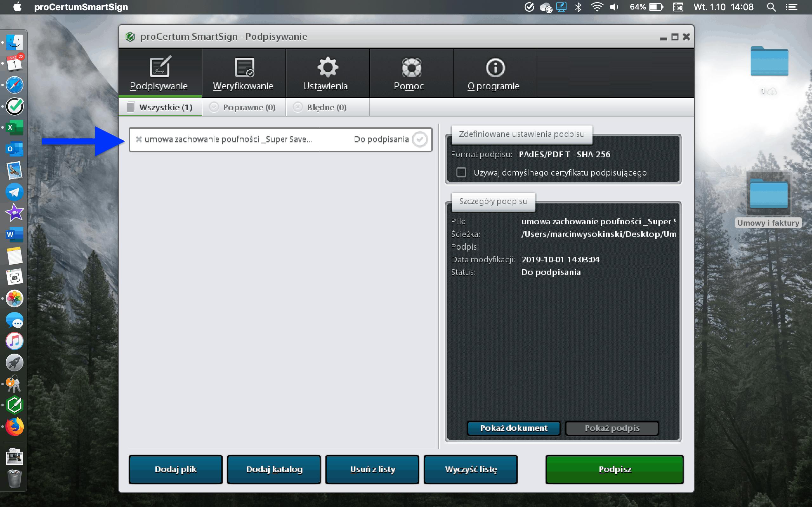This screenshot has height=507, width=812.
Task: Remove file via the small x icon
Action: coord(139,139)
